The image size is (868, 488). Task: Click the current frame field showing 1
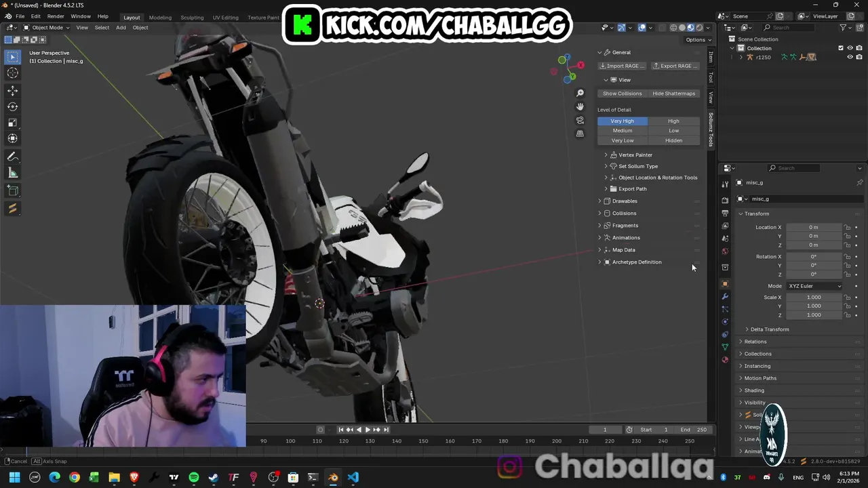click(605, 430)
